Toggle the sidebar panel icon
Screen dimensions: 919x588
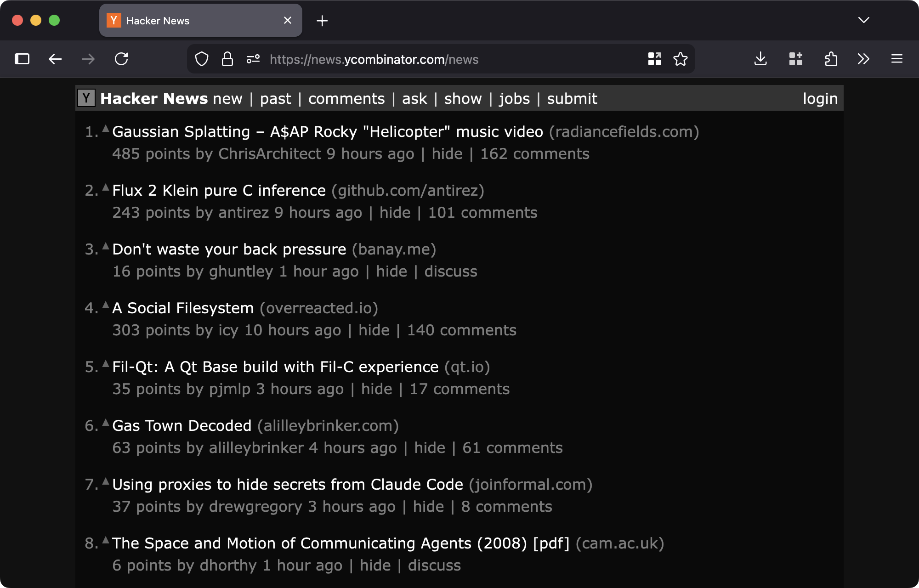pos(22,59)
